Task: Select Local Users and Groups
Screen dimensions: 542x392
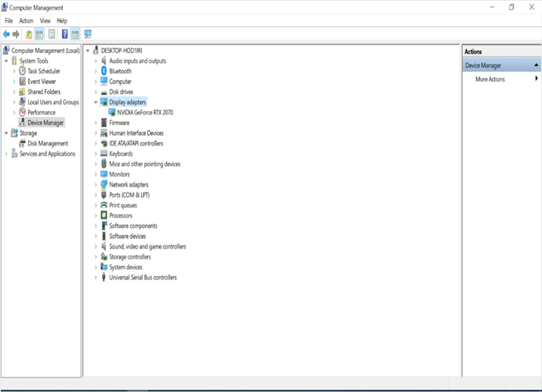Action: [x=53, y=102]
